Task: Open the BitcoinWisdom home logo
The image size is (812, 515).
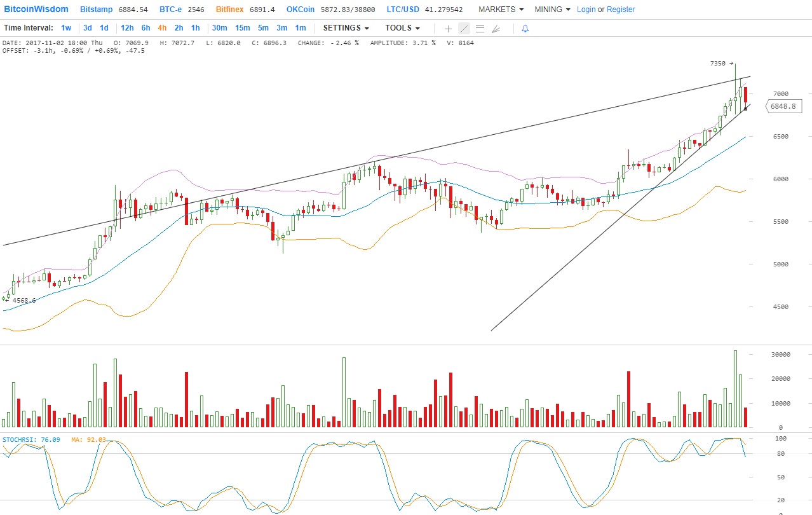Action: 36,10
